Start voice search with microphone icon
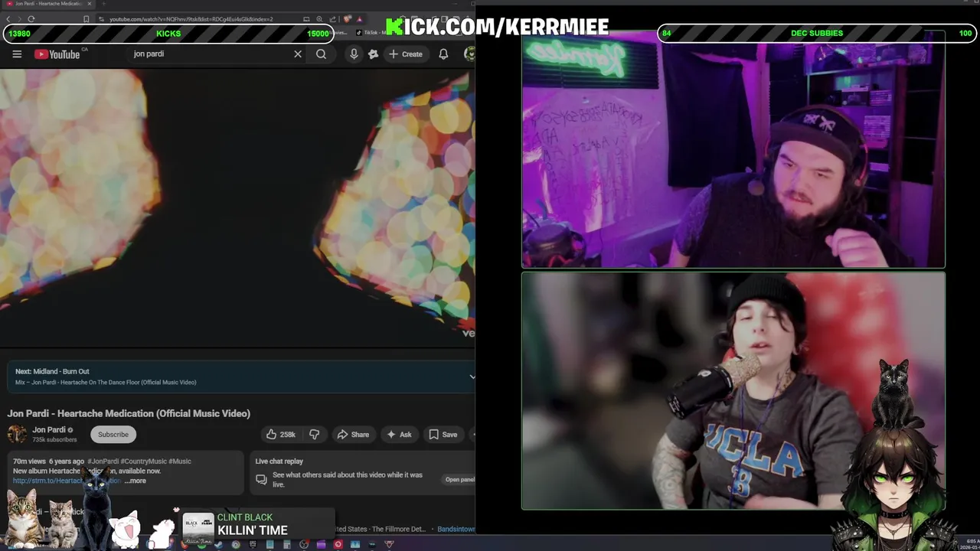This screenshot has width=980, height=551. pyautogui.click(x=354, y=54)
